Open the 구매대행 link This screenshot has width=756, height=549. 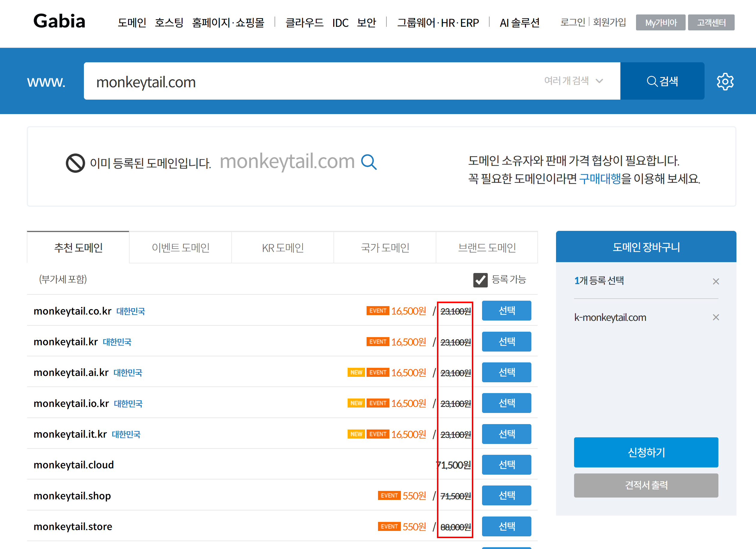(x=600, y=179)
